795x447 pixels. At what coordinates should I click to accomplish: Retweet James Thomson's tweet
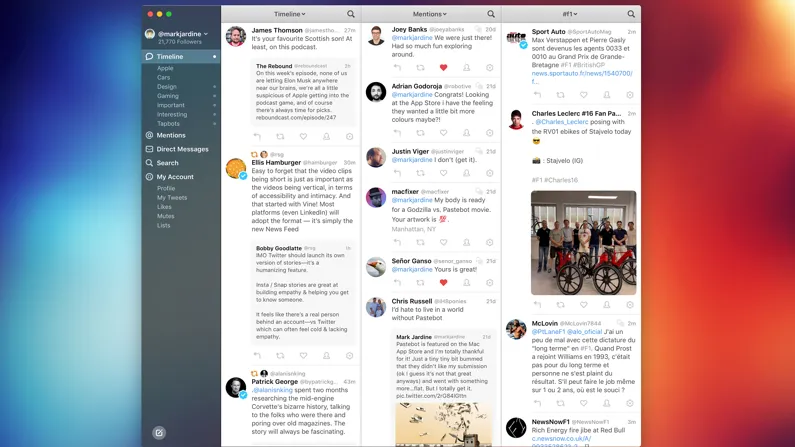(280, 136)
